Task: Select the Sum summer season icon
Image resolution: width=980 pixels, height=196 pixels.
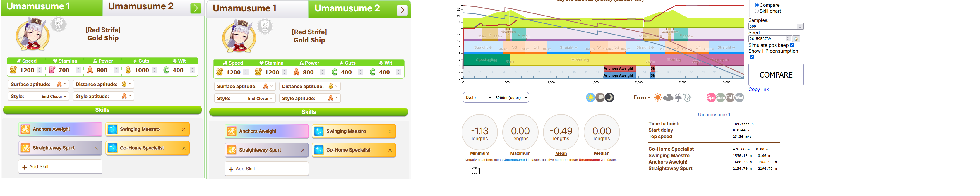Action: [721, 98]
